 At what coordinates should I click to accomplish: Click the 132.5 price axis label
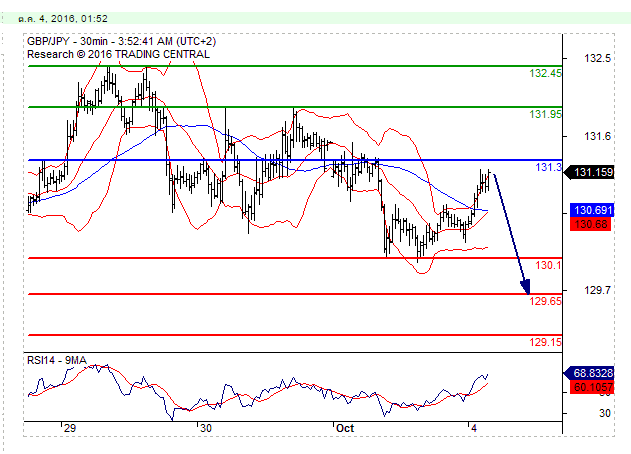pos(598,58)
